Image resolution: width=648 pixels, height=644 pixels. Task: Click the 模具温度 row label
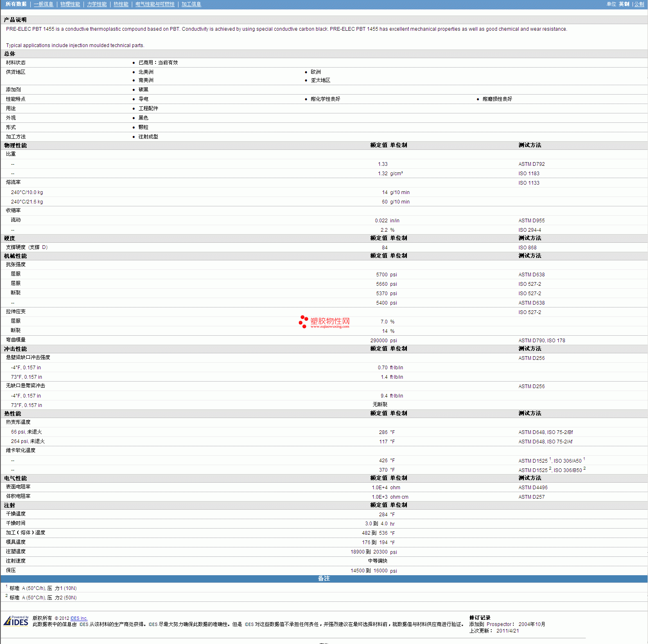pos(16,542)
